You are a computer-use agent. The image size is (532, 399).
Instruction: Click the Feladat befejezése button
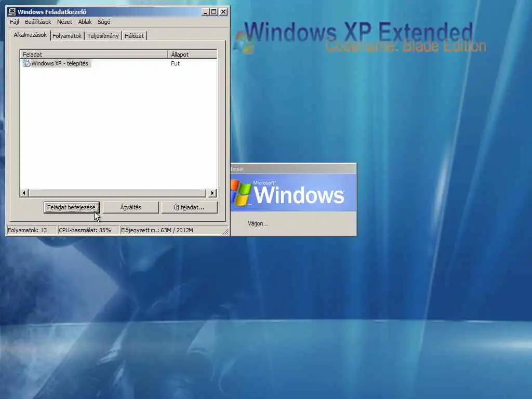point(72,207)
